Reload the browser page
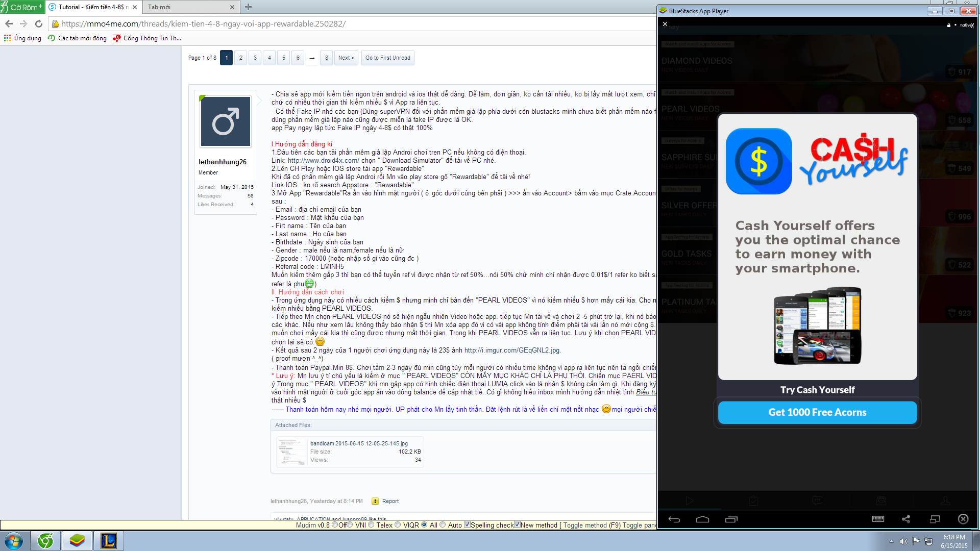 pyautogui.click(x=39, y=23)
